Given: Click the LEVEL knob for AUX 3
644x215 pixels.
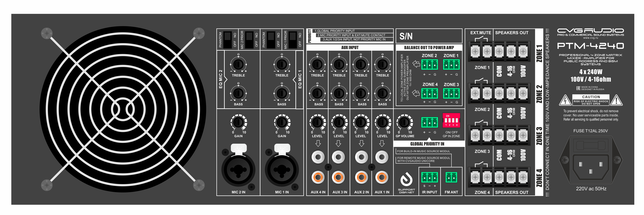Looking at the screenshot, I should 339,122.
